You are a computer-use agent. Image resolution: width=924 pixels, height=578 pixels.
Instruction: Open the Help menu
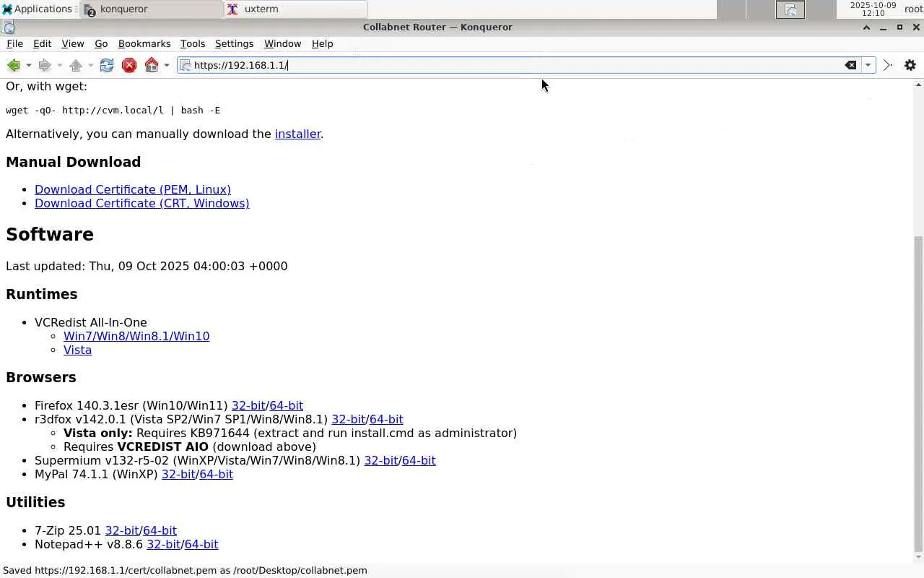pyautogui.click(x=322, y=44)
